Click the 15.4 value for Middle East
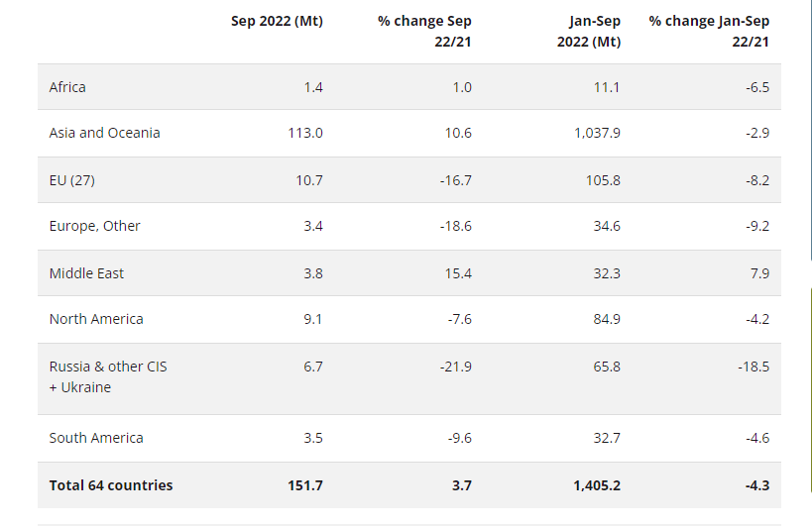 click(458, 273)
